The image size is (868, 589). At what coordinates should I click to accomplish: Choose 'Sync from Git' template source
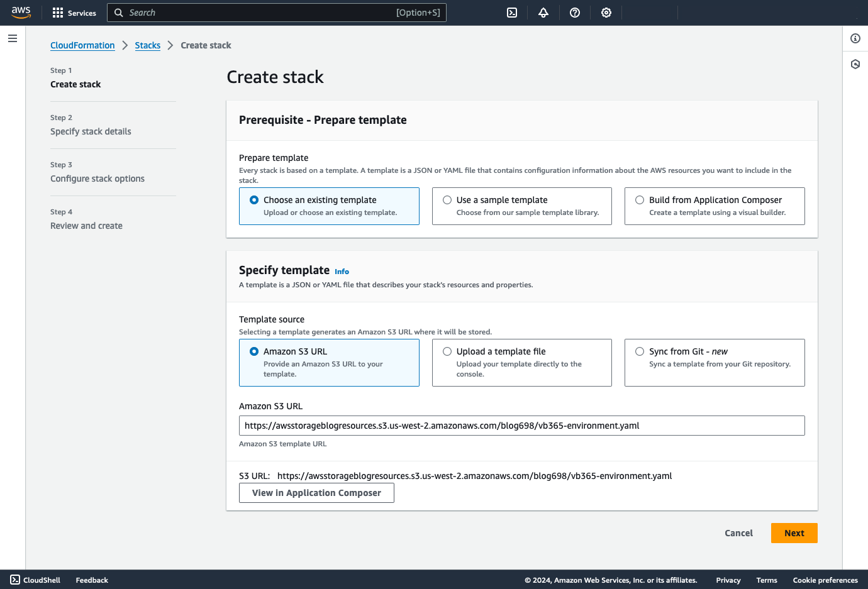pos(640,351)
